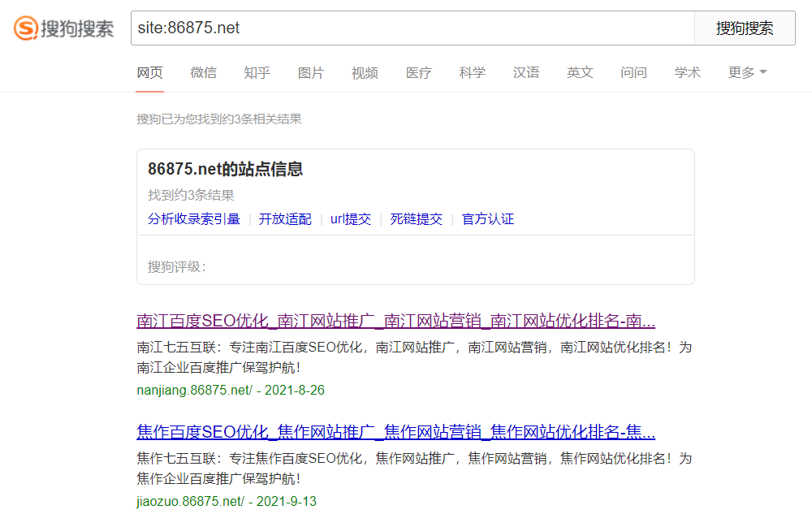This screenshot has width=812, height=527.
Task: Open the url提交 link
Action: tap(351, 219)
